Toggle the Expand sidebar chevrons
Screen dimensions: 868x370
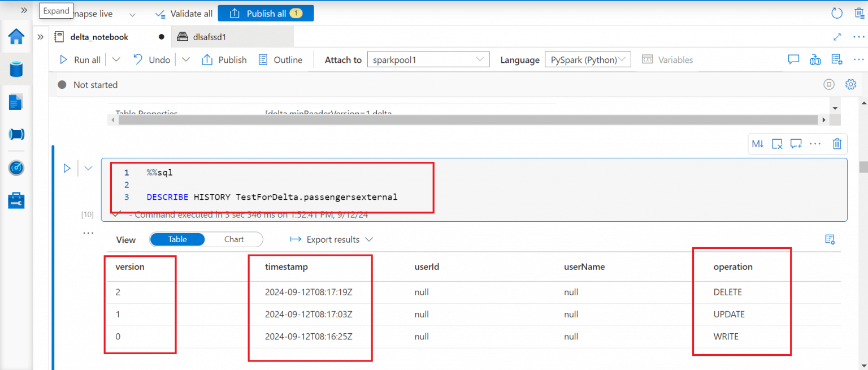coord(24,10)
